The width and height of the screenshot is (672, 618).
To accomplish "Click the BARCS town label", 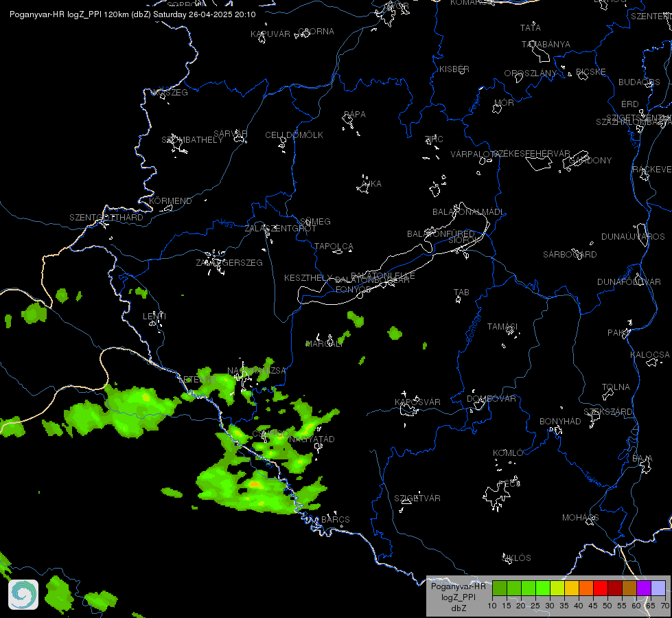I will point(336,519).
